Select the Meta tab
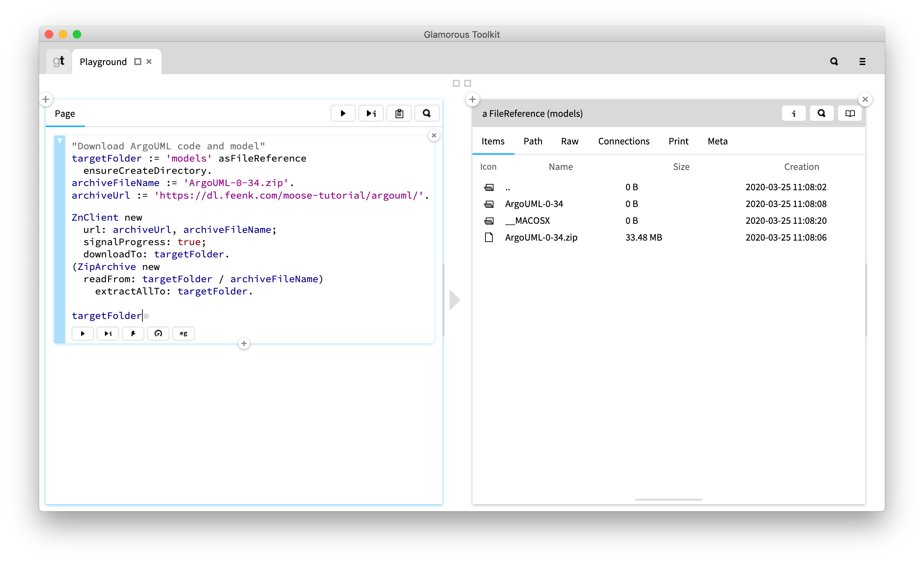This screenshot has height=563, width=924. (x=717, y=141)
